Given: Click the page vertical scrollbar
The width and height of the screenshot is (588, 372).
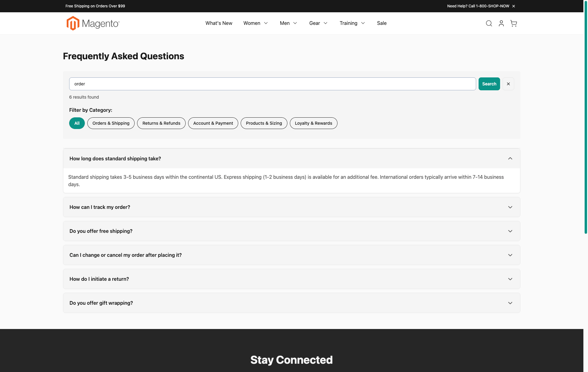Looking at the screenshot, I should pyautogui.click(x=586, y=123).
